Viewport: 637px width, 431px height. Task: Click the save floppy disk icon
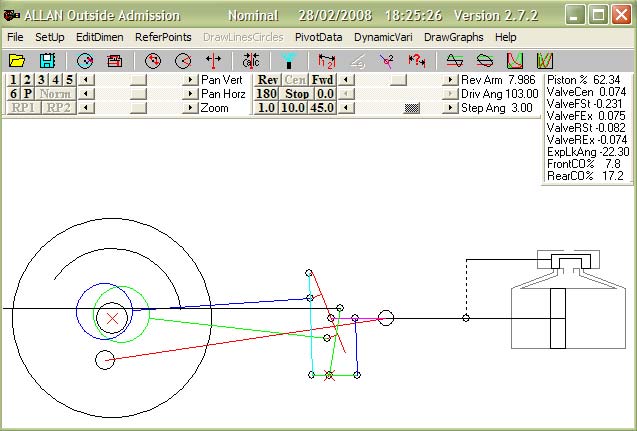click(47, 61)
